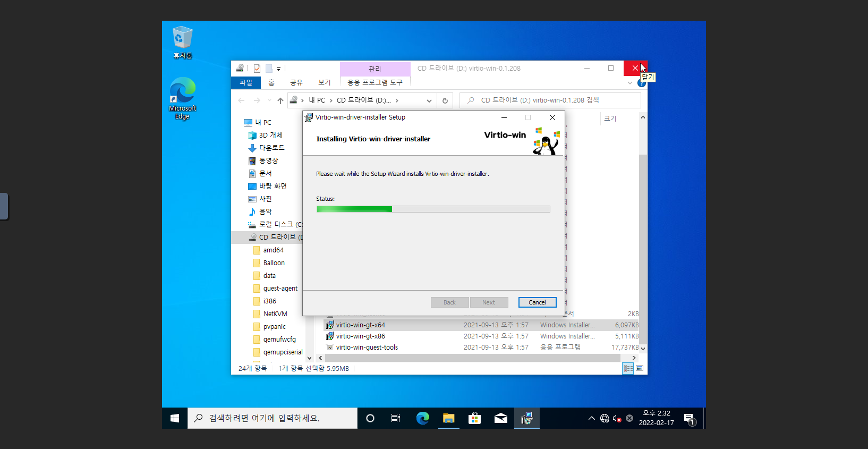Open 음악 folder in the navigation pane
This screenshot has width=868, height=449.
[260, 211]
